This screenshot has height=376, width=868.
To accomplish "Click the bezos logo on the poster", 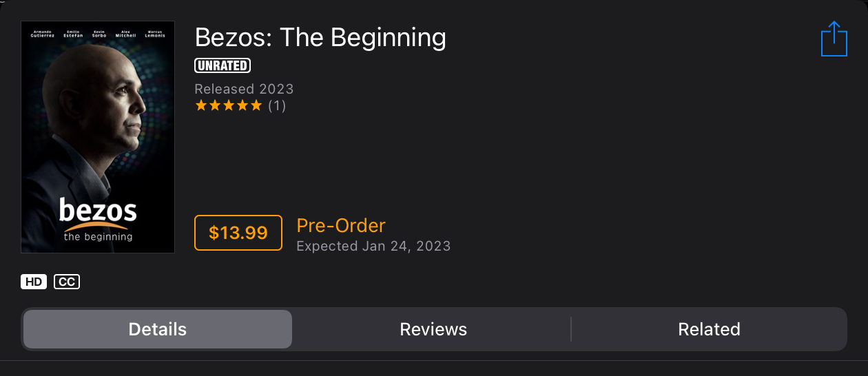I will (98, 219).
